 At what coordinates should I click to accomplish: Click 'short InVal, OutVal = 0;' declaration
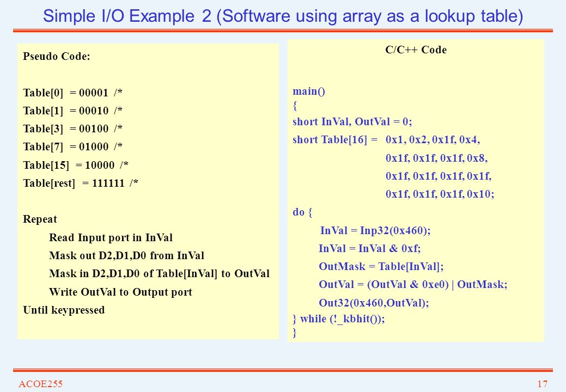pos(352,121)
